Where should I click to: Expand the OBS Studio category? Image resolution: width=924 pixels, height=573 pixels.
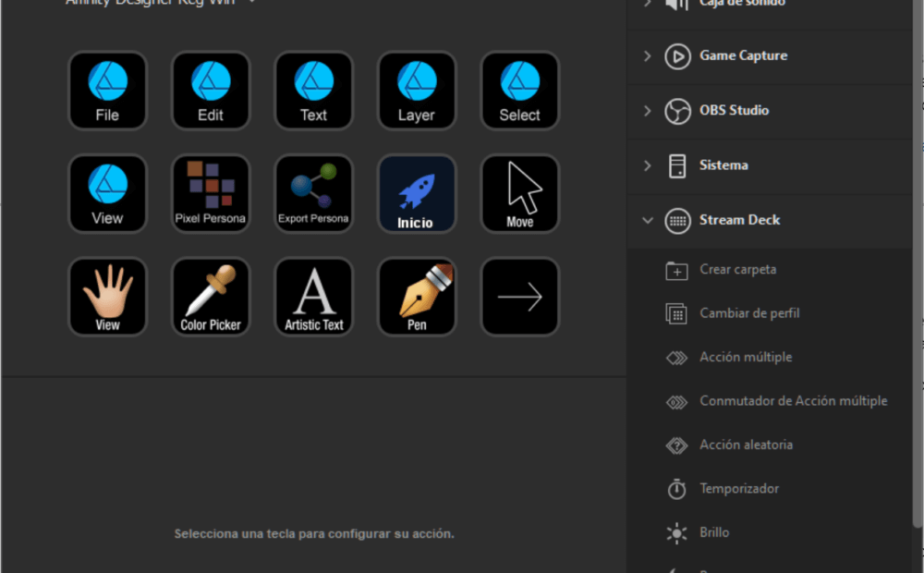click(647, 111)
